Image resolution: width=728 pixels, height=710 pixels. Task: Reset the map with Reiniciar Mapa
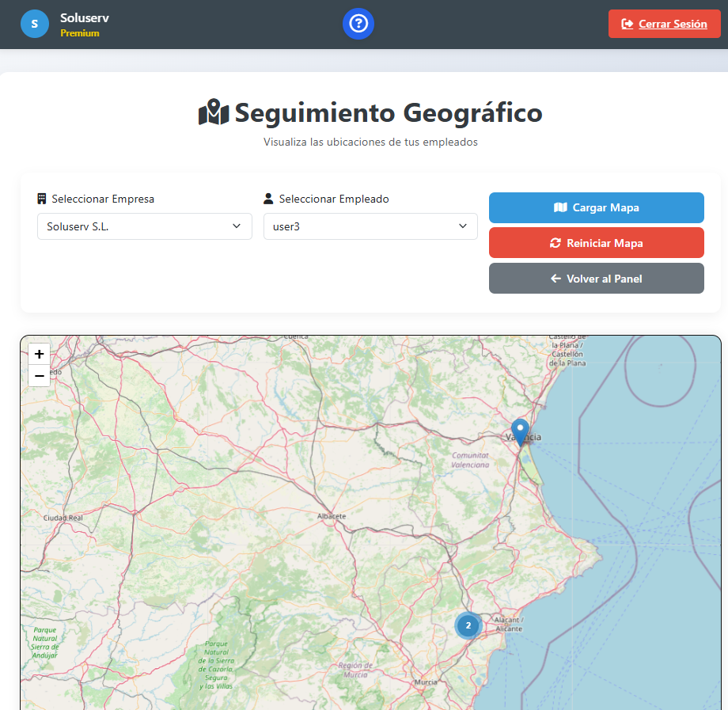coord(596,243)
